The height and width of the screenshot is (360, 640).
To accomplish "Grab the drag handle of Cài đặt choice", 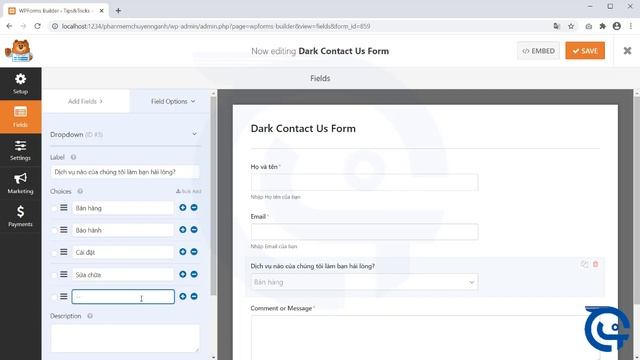I will (x=64, y=252).
